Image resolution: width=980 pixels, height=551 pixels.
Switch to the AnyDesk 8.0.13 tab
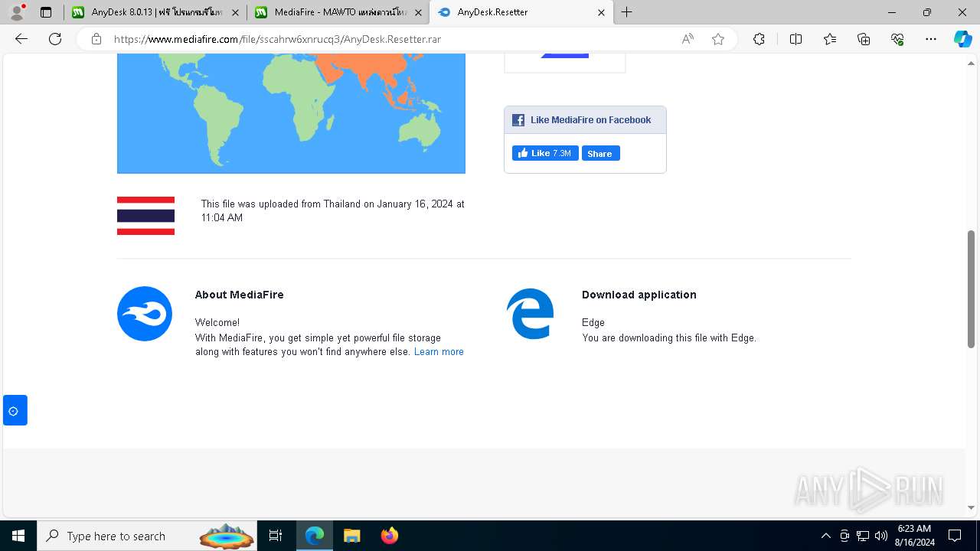coord(155,12)
